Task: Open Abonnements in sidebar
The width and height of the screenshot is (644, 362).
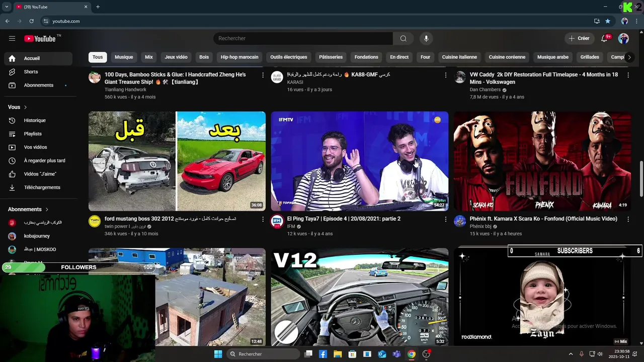Action: tap(38, 85)
